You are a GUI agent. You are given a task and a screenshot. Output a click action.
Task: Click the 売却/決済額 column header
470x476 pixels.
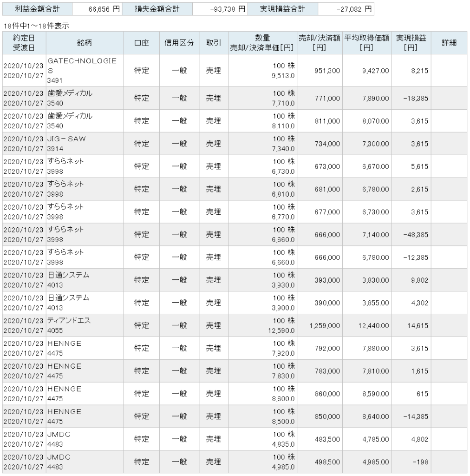pos(320,43)
